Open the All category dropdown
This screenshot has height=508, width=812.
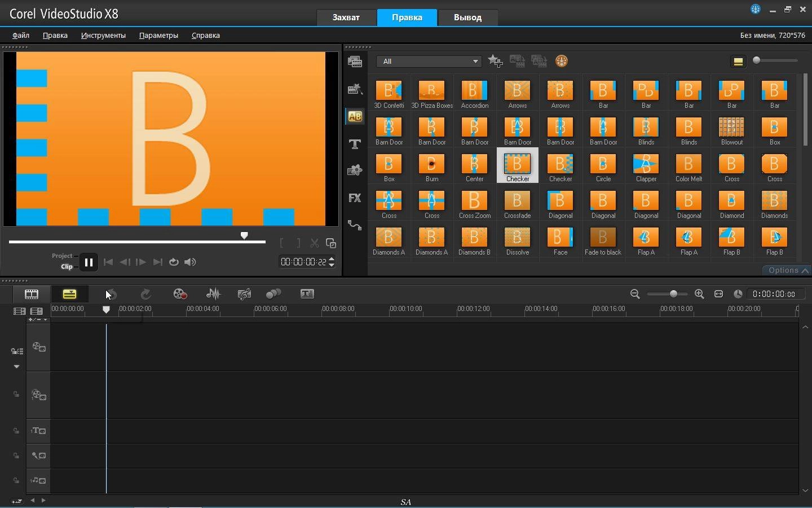(x=429, y=62)
